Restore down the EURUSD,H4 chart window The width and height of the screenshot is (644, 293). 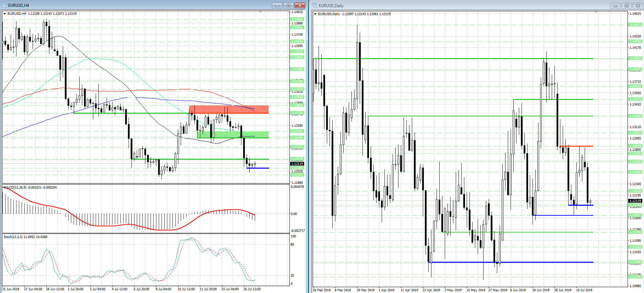pos(288,5)
